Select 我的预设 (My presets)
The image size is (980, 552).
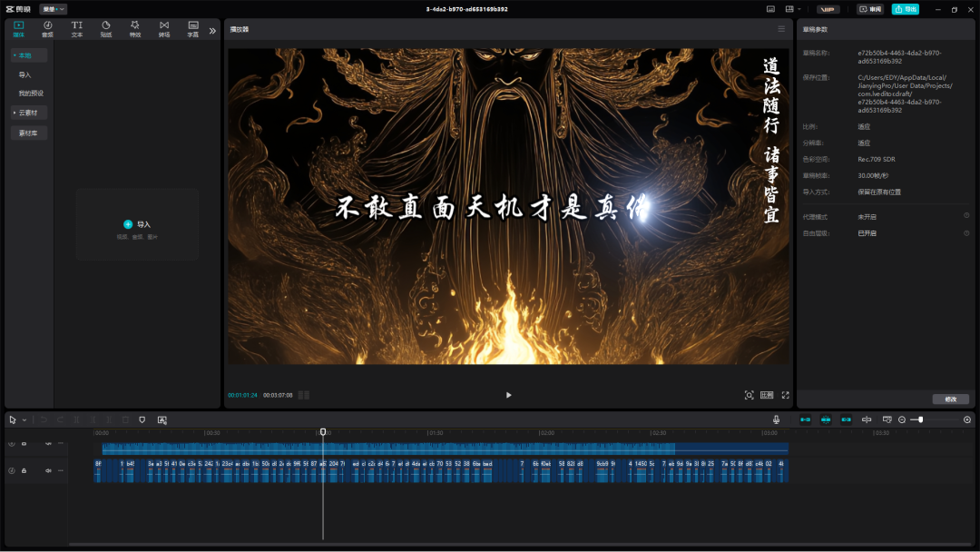click(31, 94)
